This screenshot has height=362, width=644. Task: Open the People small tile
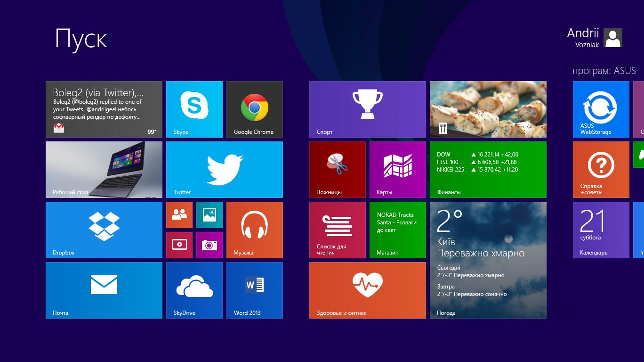pos(179,215)
